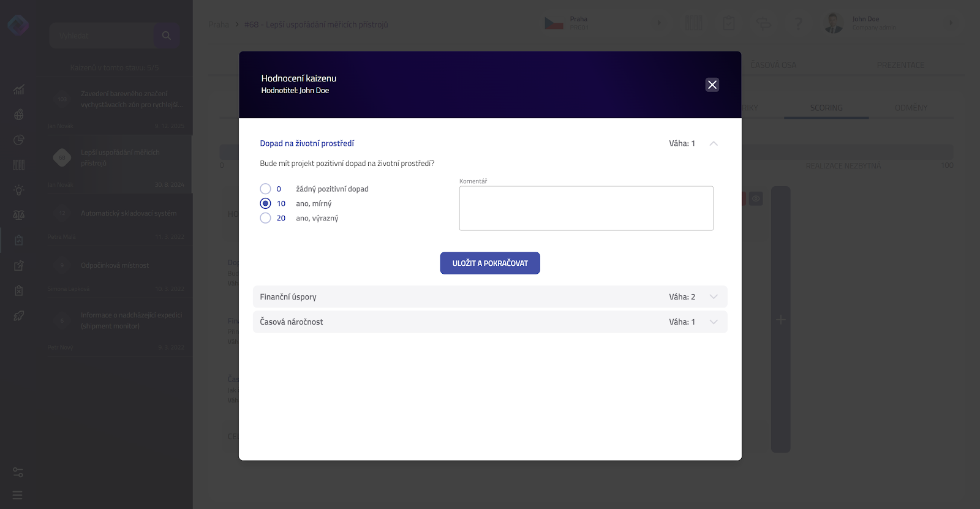980x509 pixels.
Task: Open the balance scales icon in sidebar
Action: click(19, 215)
